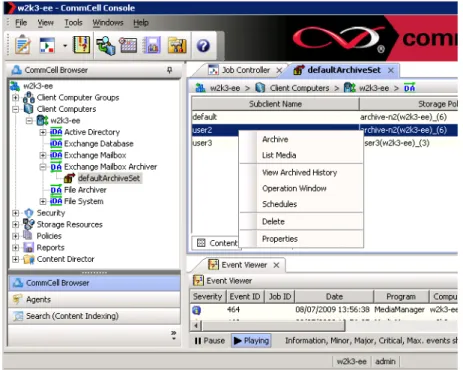
Task: Click the Security shield icon
Action: pyautogui.click(x=29, y=213)
